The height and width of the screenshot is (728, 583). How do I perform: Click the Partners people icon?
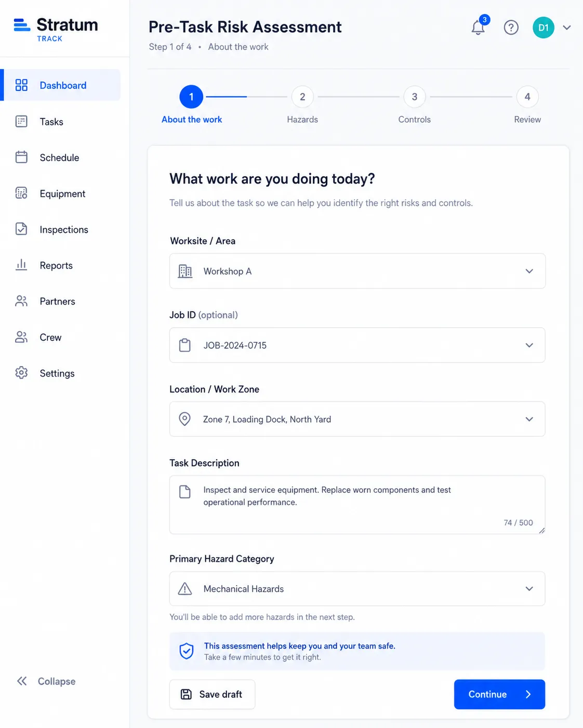(21, 301)
